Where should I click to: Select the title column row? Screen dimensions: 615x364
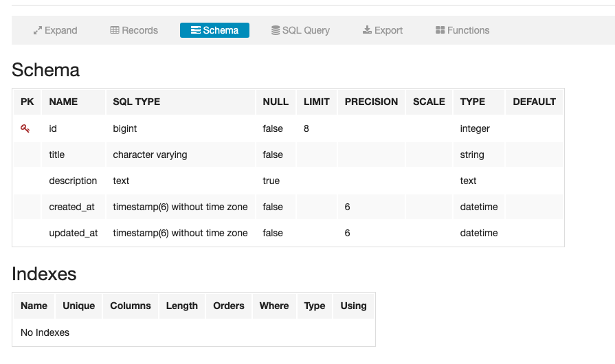pos(57,155)
